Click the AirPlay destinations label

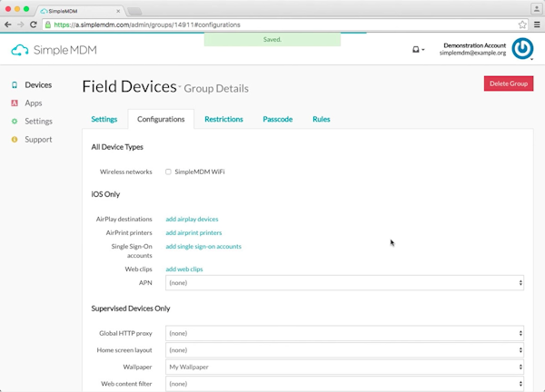pyautogui.click(x=124, y=219)
